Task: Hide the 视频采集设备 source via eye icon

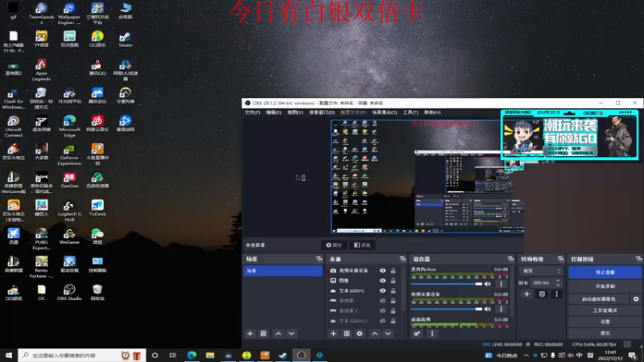Action: [382, 271]
